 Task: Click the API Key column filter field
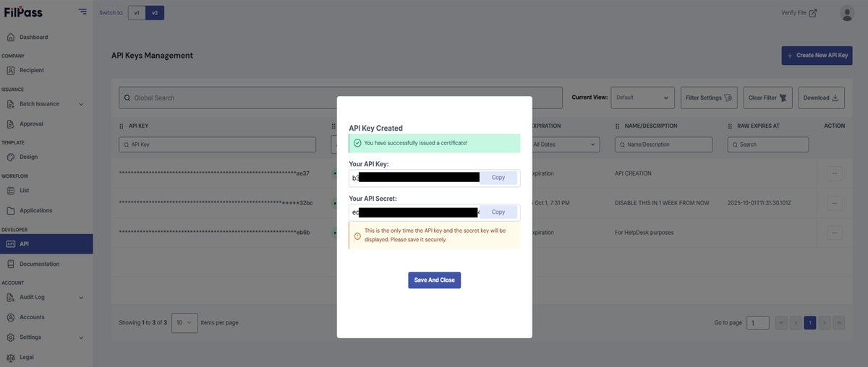pos(217,144)
